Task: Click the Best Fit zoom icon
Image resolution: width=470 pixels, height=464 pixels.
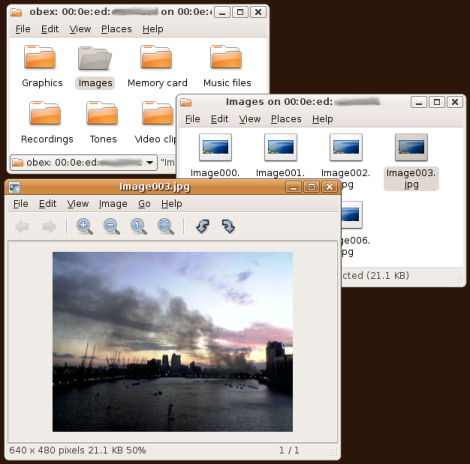Action: click(x=166, y=227)
